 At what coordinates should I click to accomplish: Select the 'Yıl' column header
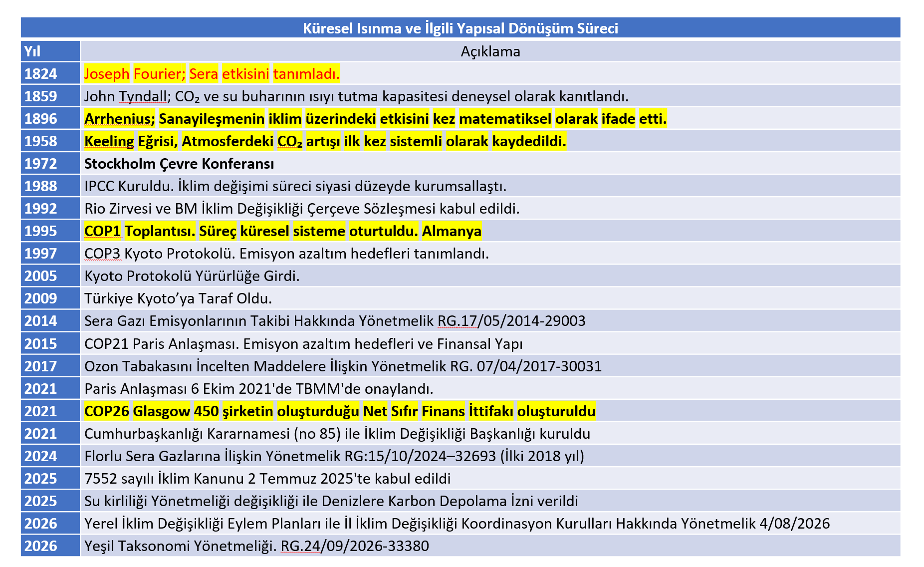(50, 51)
